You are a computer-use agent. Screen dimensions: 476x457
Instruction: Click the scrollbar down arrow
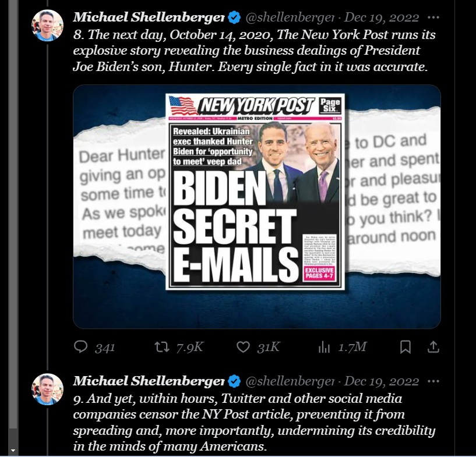[x=13, y=451]
